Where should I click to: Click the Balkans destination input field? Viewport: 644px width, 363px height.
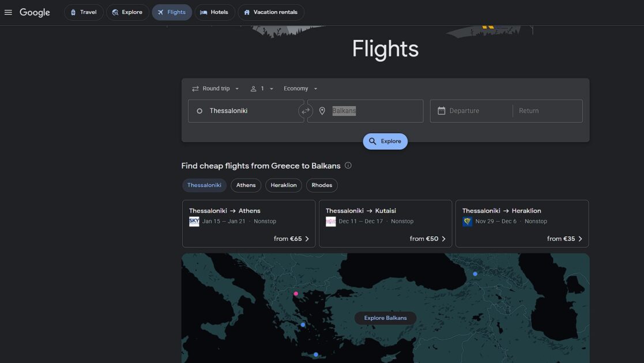tap(365, 111)
